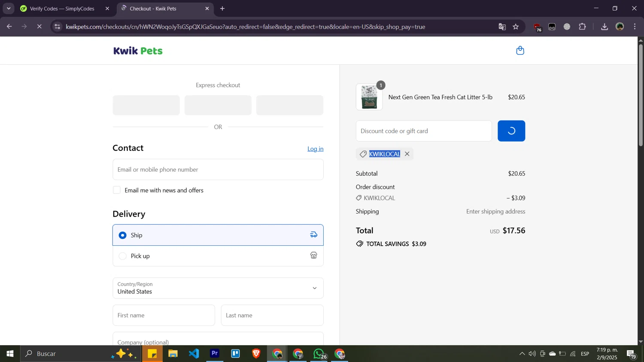
Task: Open the Windows Start menu
Action: pos(10,354)
